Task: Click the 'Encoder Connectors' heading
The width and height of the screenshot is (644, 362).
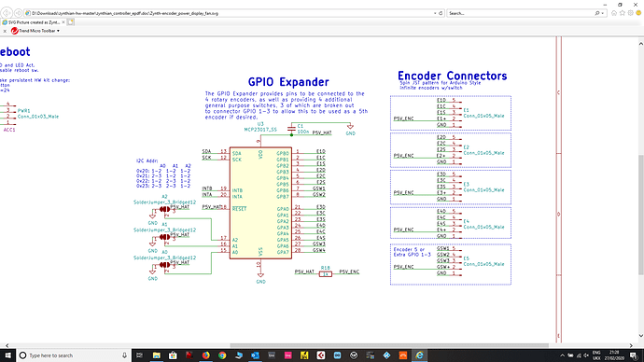Action: point(452,76)
